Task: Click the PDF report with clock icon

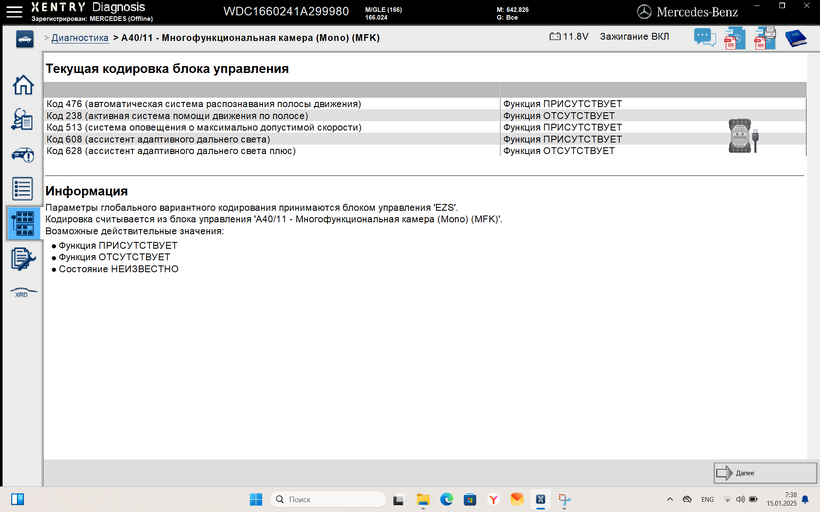Action: point(734,38)
